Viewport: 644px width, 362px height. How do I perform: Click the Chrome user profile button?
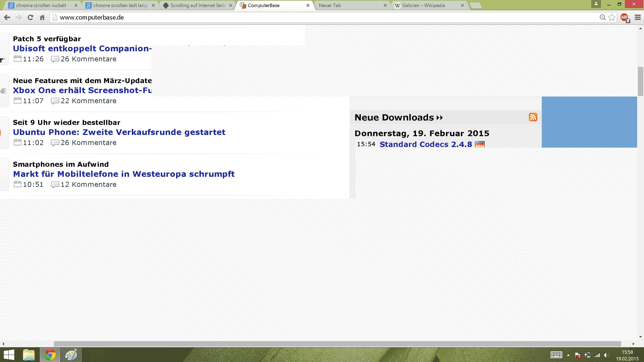pos(596,4)
